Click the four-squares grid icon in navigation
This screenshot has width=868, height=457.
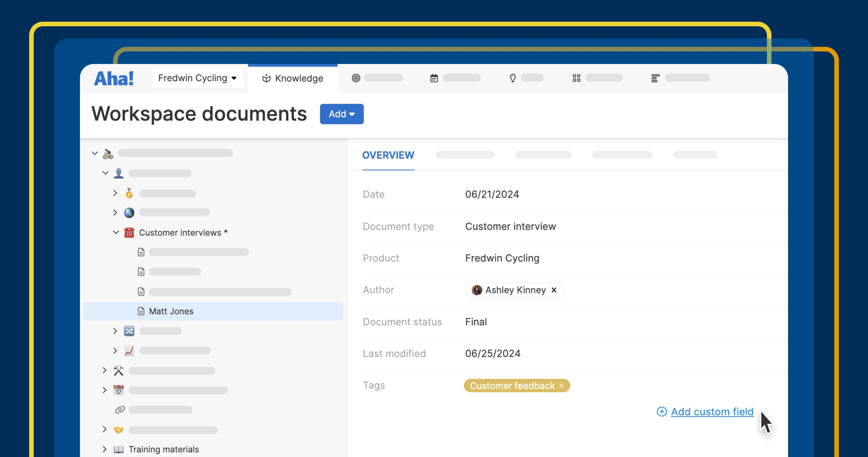pyautogui.click(x=576, y=78)
